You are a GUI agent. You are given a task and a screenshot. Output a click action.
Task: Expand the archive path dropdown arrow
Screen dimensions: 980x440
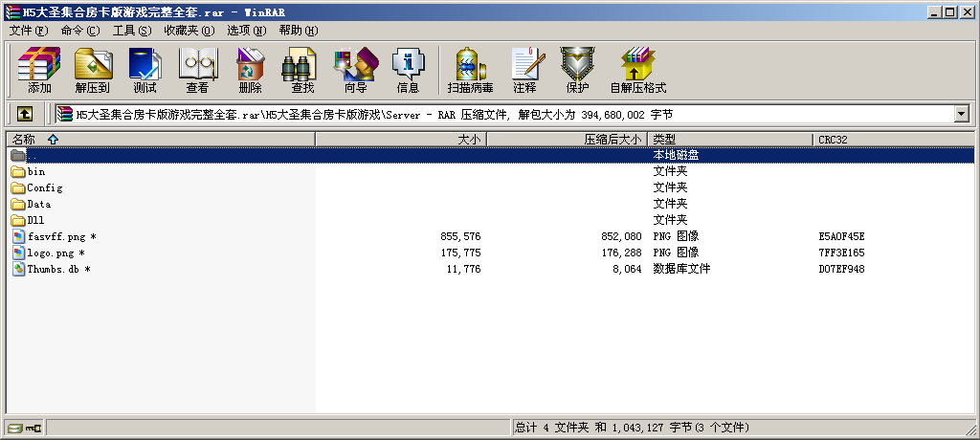pos(961,114)
